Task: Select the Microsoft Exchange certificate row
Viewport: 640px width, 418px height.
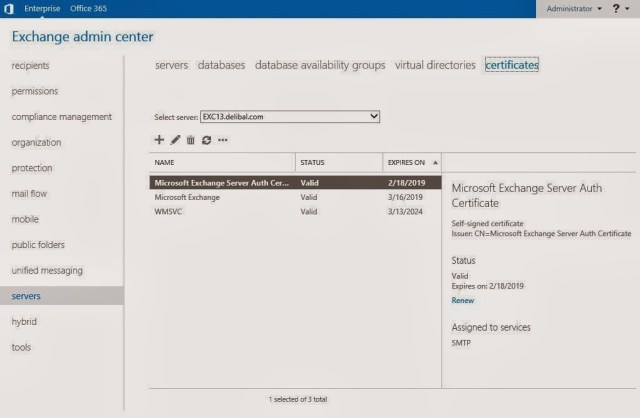Action: (187, 198)
